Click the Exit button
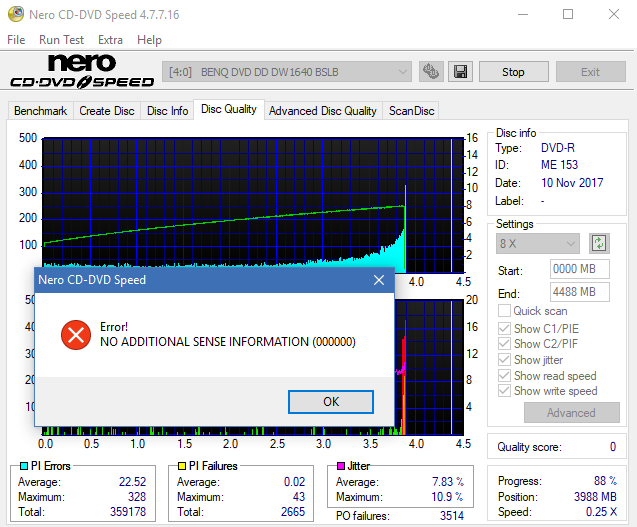Image resolution: width=637 pixels, height=527 pixels. 590,72
